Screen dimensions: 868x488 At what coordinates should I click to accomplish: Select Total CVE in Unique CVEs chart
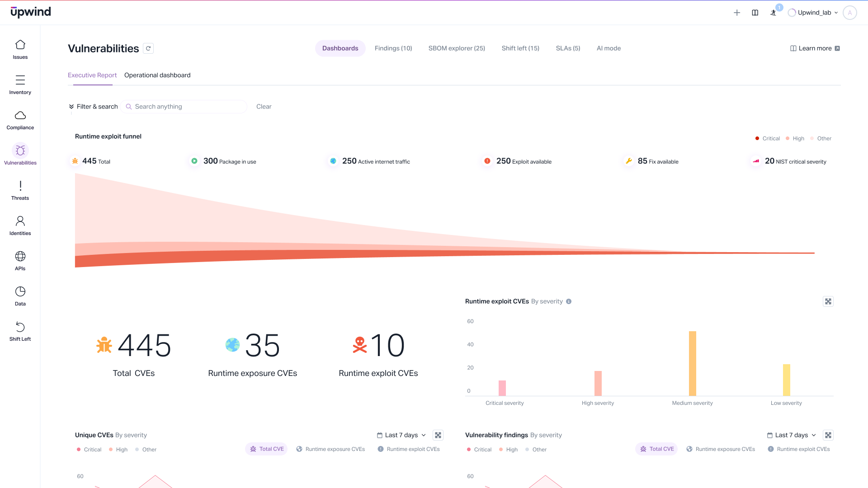click(x=267, y=449)
